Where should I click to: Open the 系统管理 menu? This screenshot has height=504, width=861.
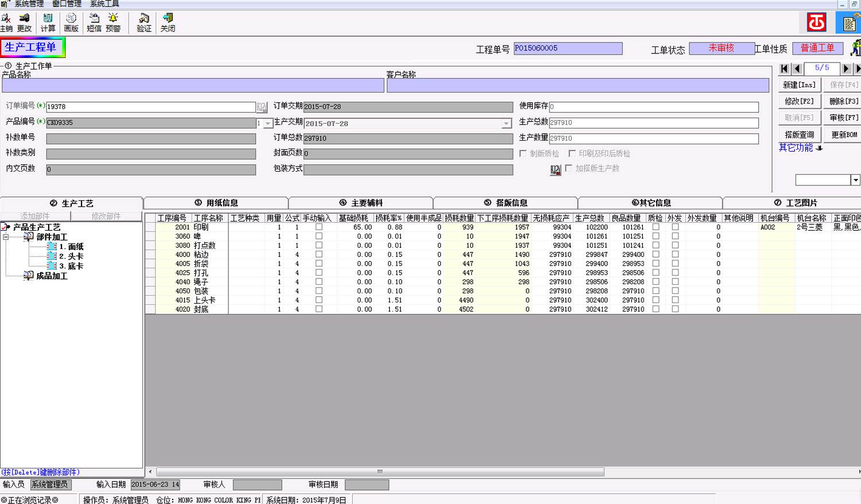29,4
